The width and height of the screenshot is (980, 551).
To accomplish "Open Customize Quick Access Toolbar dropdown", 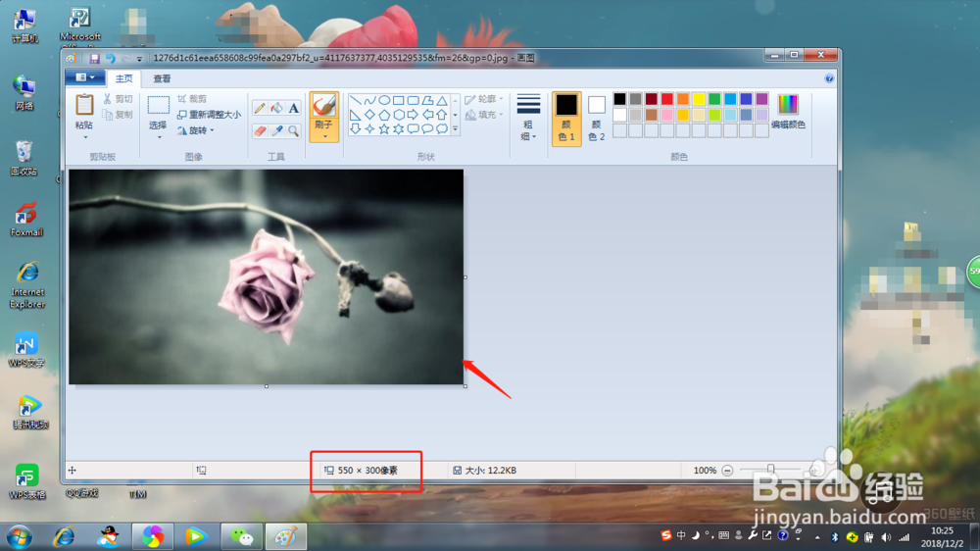I will [x=139, y=59].
